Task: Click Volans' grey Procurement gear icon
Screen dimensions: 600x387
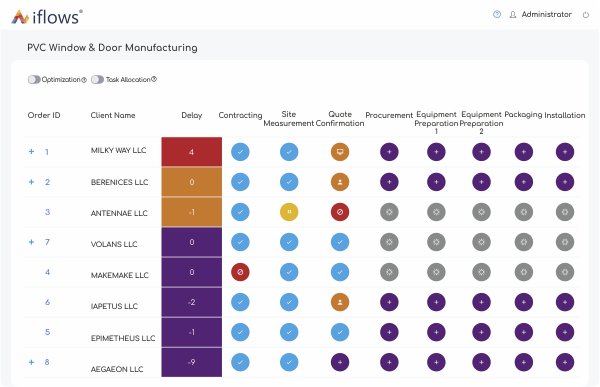Action: [389, 242]
